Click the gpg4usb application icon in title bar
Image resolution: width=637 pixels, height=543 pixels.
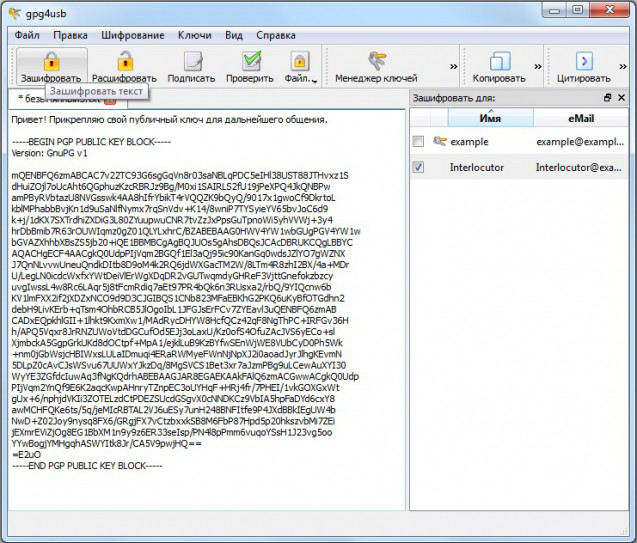click(x=15, y=13)
